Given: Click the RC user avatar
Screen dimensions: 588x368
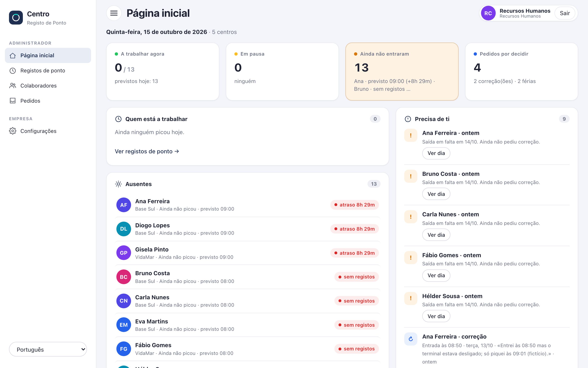Looking at the screenshot, I should pyautogui.click(x=488, y=13).
